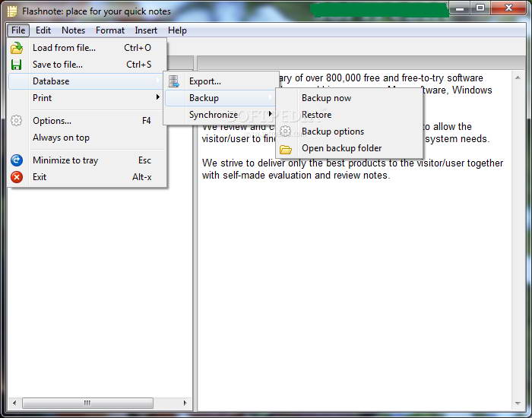532x418 pixels.
Task: Click the Export database icon
Action: click(x=174, y=81)
